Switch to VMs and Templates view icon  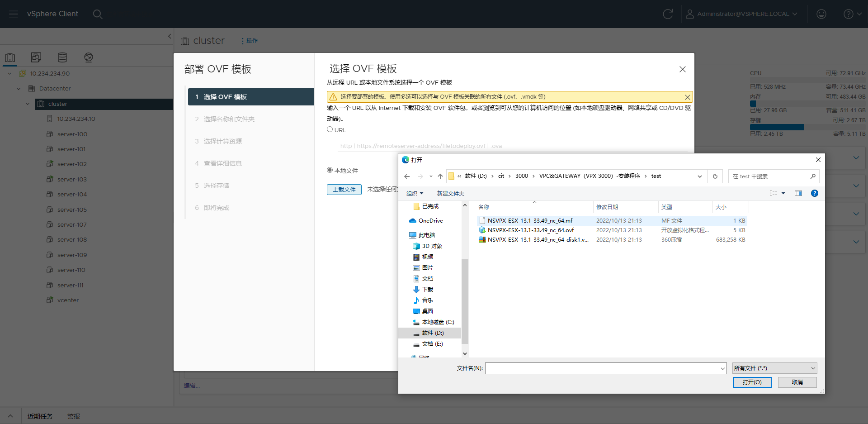pyautogui.click(x=36, y=57)
